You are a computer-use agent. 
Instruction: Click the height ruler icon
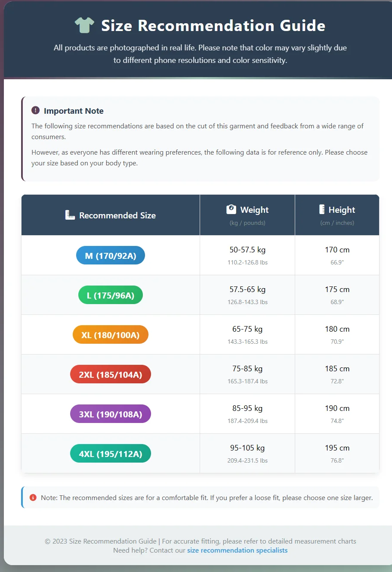(x=321, y=209)
